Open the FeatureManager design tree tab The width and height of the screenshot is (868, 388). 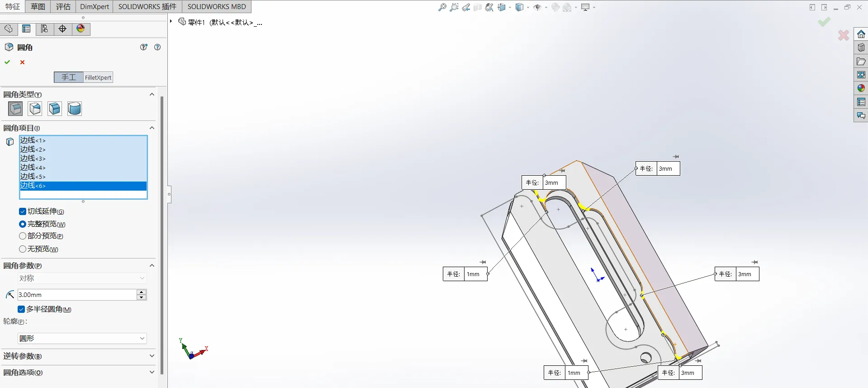9,29
